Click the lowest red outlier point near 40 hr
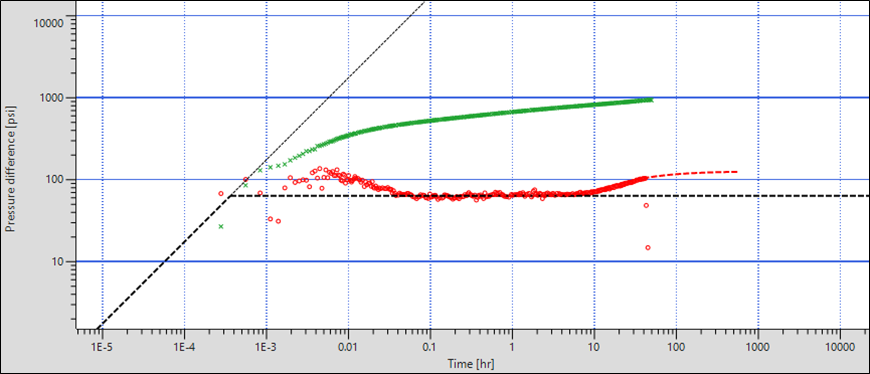870x374 pixels. tap(648, 247)
